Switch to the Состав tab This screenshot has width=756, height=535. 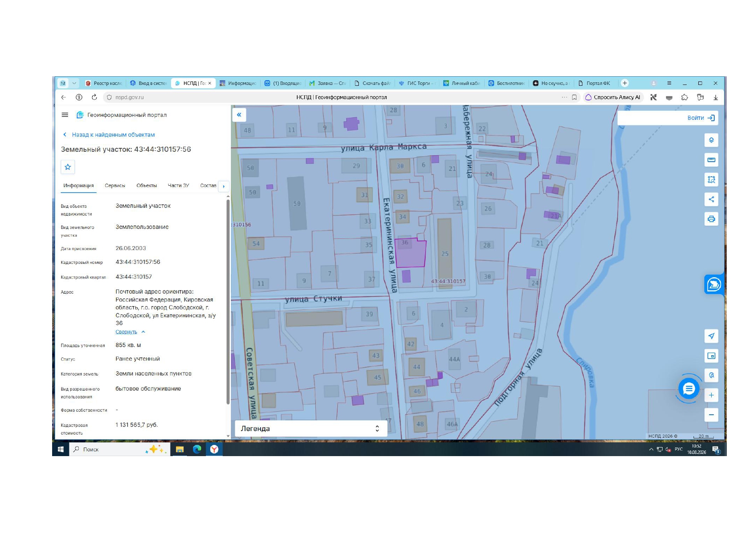pyautogui.click(x=208, y=185)
